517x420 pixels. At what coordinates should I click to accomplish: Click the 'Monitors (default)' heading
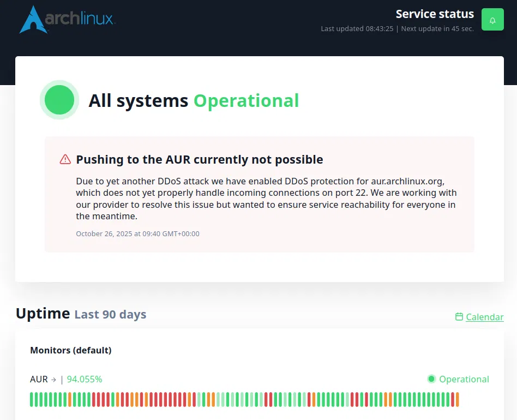coord(71,350)
